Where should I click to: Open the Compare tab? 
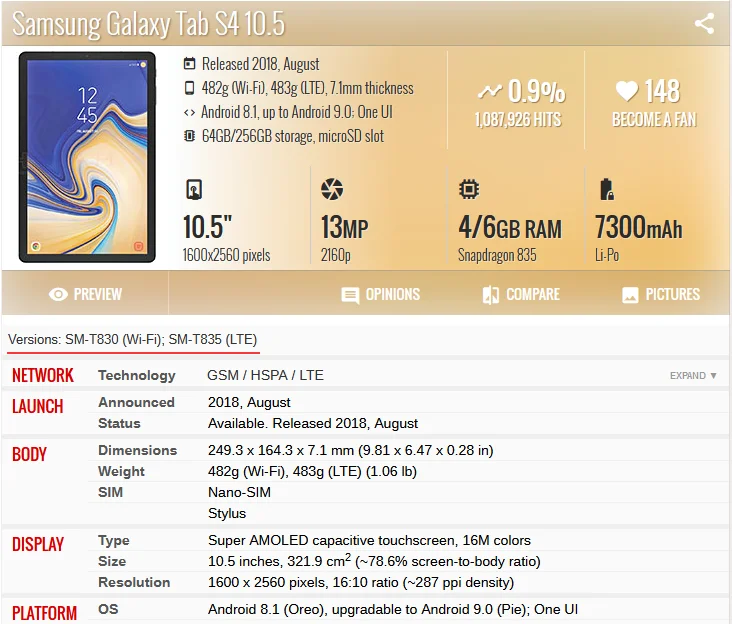(x=521, y=294)
